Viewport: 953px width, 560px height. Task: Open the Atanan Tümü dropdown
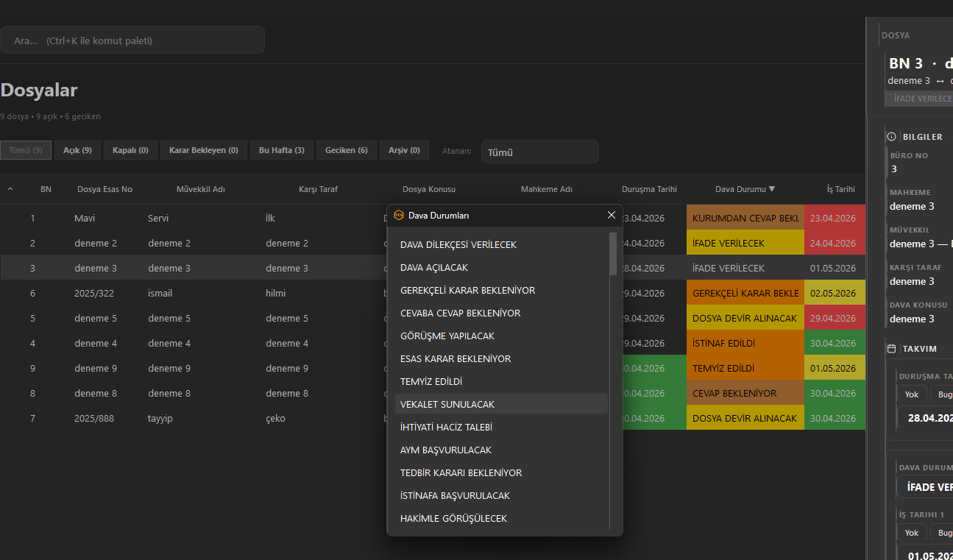[x=539, y=152]
